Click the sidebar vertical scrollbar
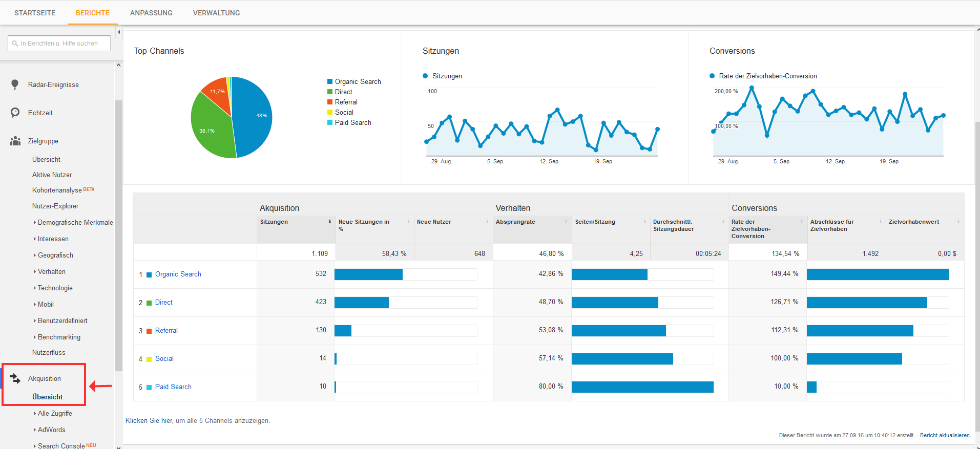The height and width of the screenshot is (449, 980). 119,236
